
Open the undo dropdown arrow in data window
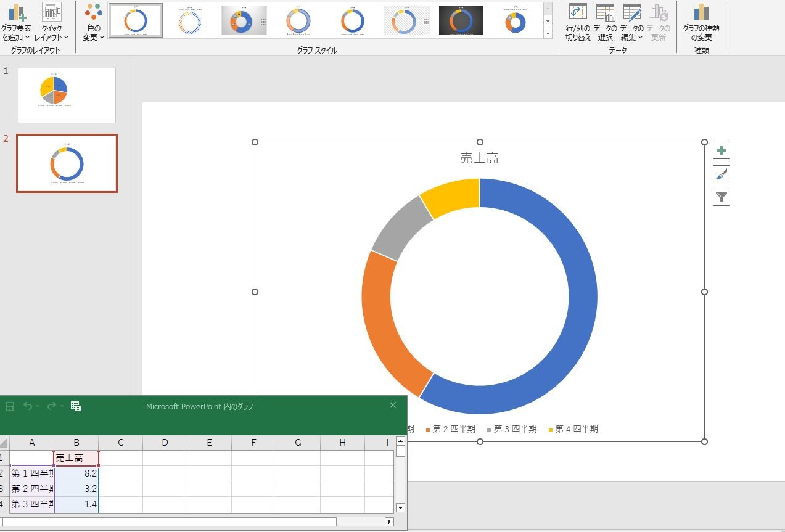pyautogui.click(x=38, y=406)
